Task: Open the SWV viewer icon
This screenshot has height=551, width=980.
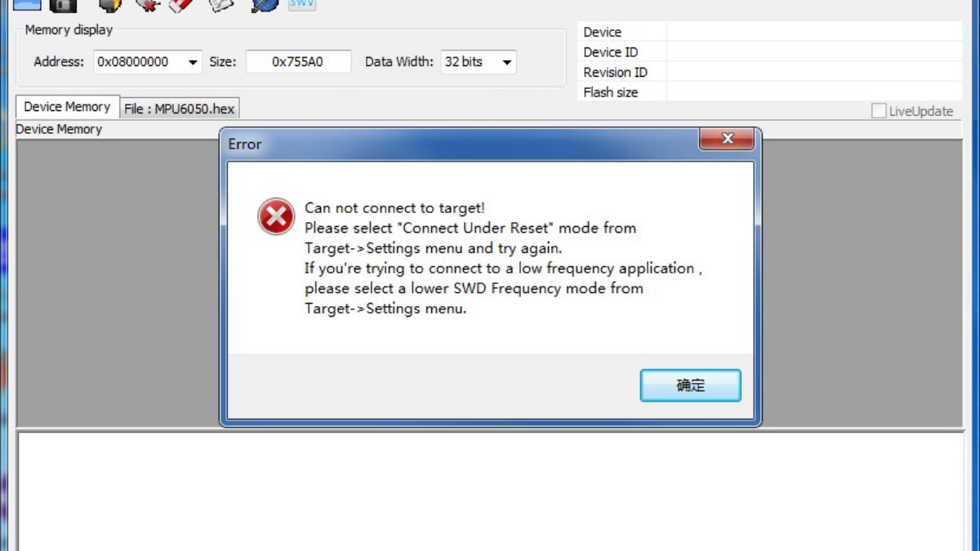Action: pyautogui.click(x=301, y=4)
